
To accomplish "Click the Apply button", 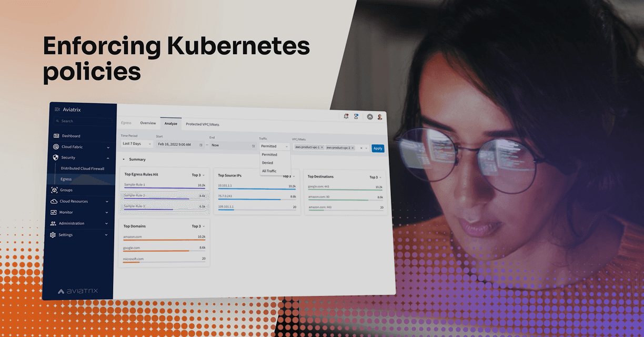I will click(378, 148).
